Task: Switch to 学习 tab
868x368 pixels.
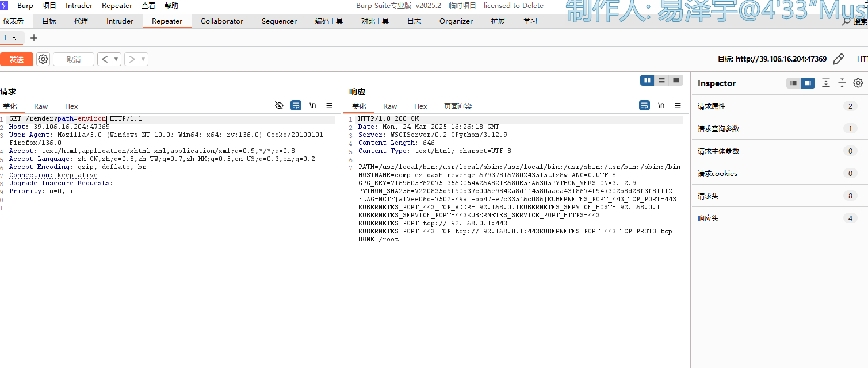Action: coord(530,21)
